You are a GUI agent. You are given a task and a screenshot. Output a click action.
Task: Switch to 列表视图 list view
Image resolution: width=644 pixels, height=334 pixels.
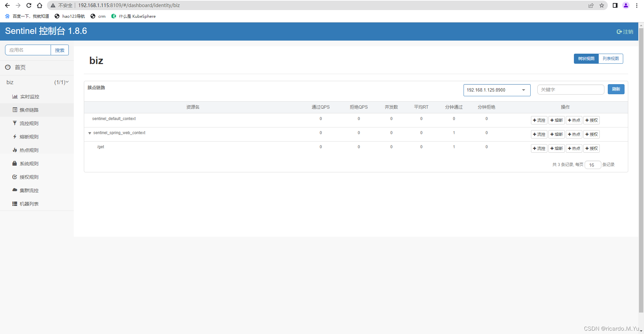611,59
